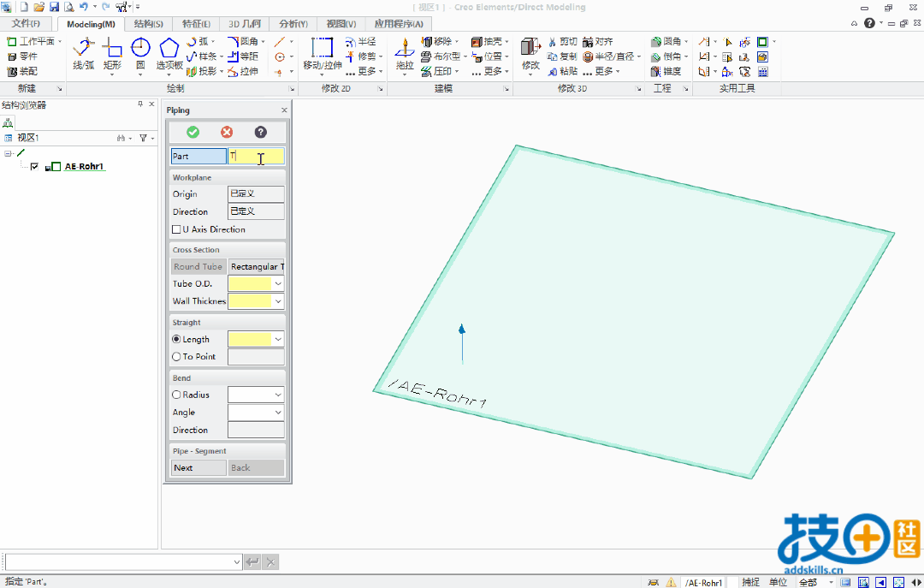This screenshot has width=924, height=588.
Task: Click the 修剪 (Trim) tool
Action: (x=361, y=56)
